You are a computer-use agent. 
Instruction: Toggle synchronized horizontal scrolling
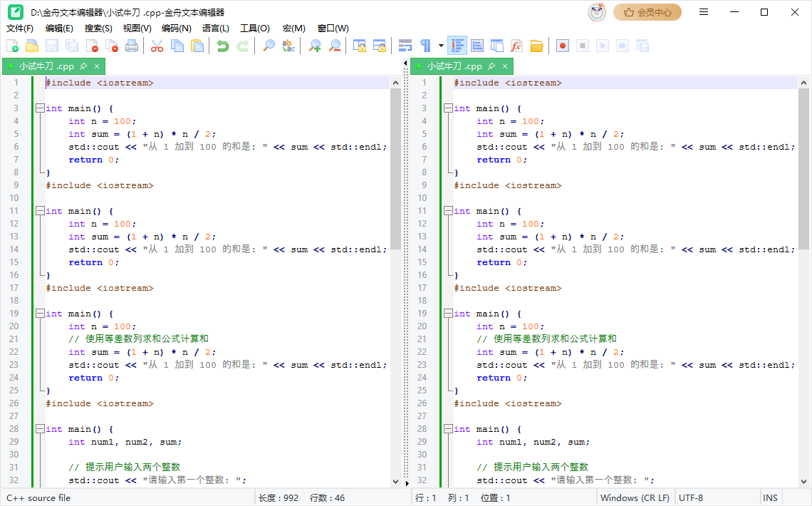(380, 46)
